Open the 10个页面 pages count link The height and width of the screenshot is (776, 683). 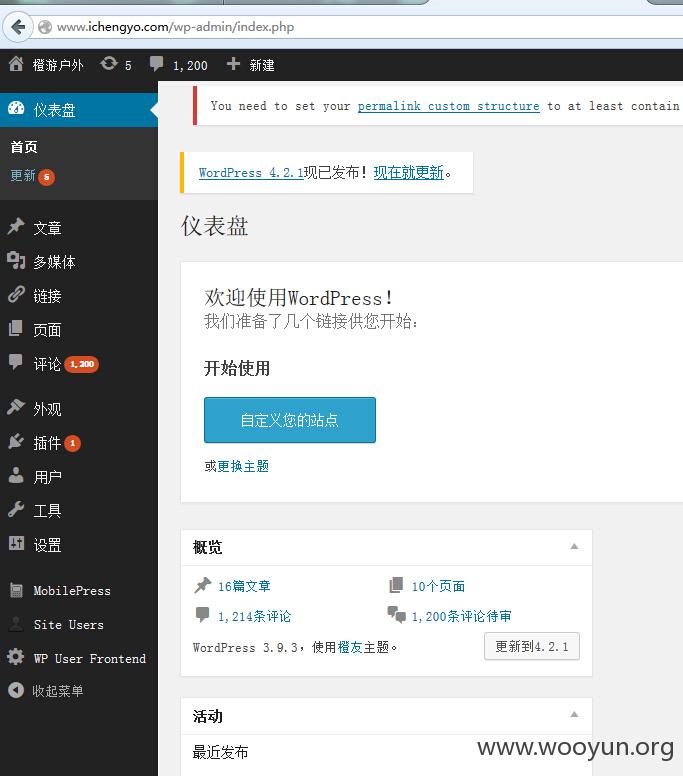pyautogui.click(x=439, y=586)
